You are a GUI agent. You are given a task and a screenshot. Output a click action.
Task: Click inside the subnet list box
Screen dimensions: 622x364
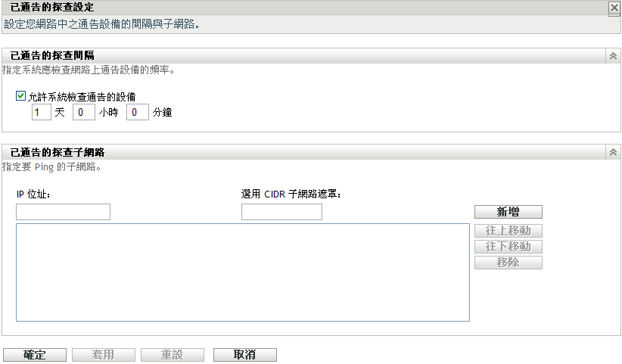coord(243,272)
